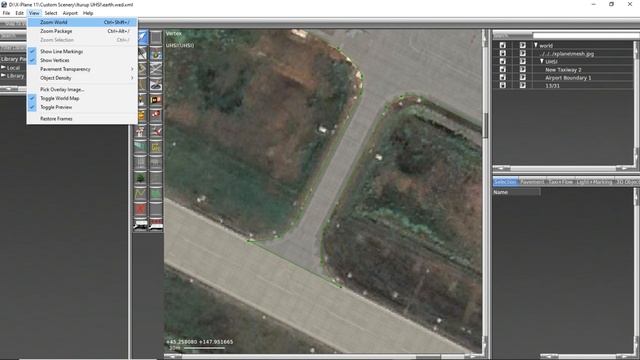Click the left grey fence tool icon
This screenshot has width=640, height=360.
pos(140,162)
